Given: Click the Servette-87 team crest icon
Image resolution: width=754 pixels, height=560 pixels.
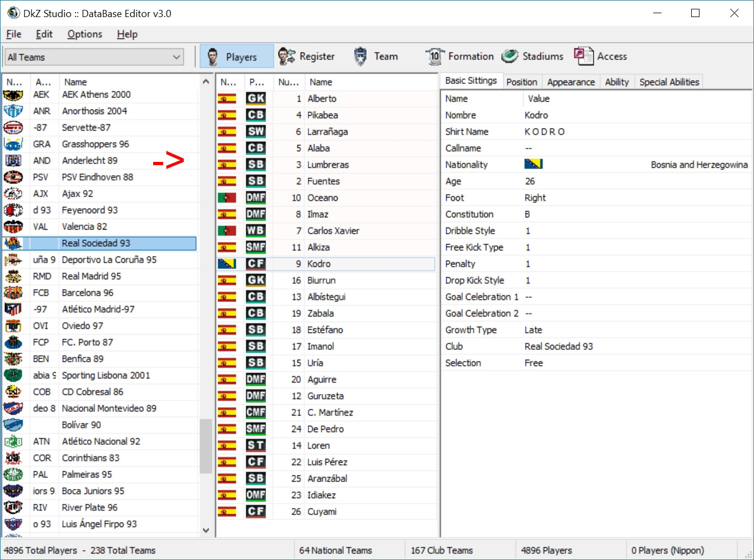Looking at the screenshot, I should (x=13, y=128).
